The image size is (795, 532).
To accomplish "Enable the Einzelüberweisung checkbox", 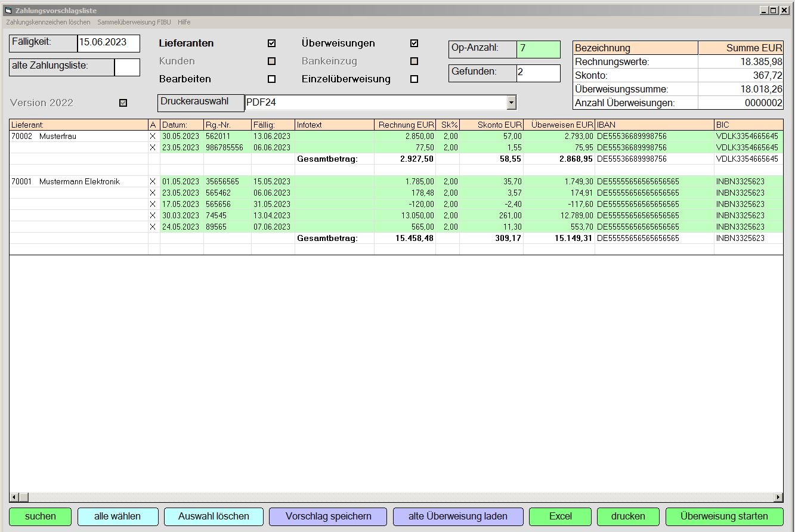I will [414, 79].
